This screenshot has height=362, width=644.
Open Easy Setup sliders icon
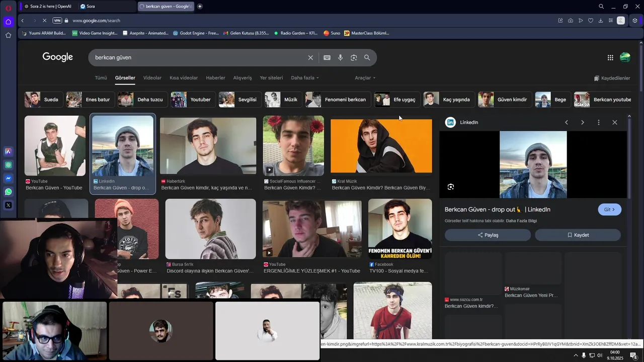[x=611, y=21]
